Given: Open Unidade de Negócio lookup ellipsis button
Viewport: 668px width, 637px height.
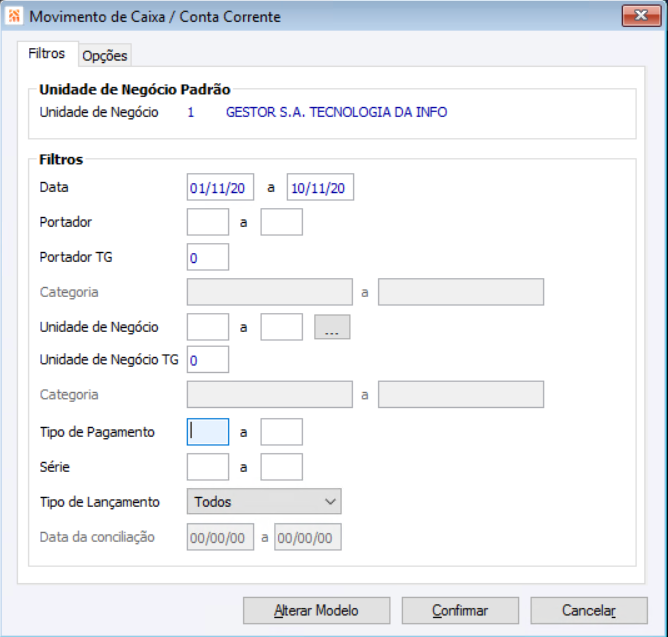Looking at the screenshot, I should [332, 327].
